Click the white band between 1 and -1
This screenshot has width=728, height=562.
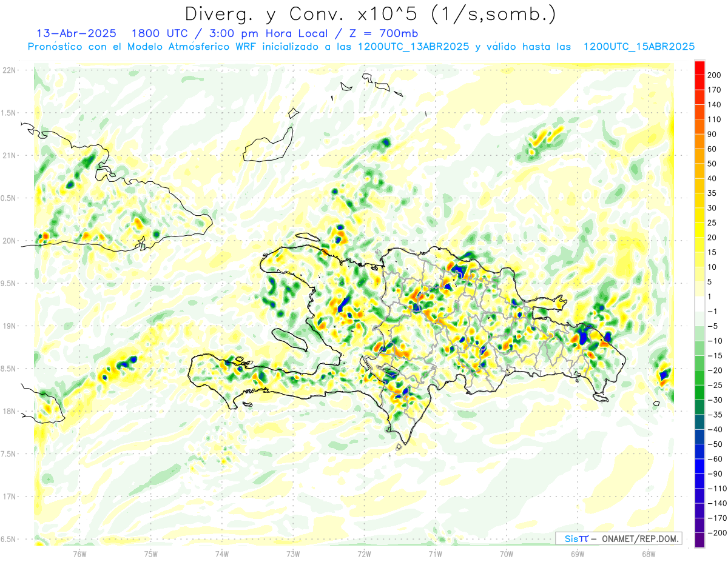click(x=699, y=304)
